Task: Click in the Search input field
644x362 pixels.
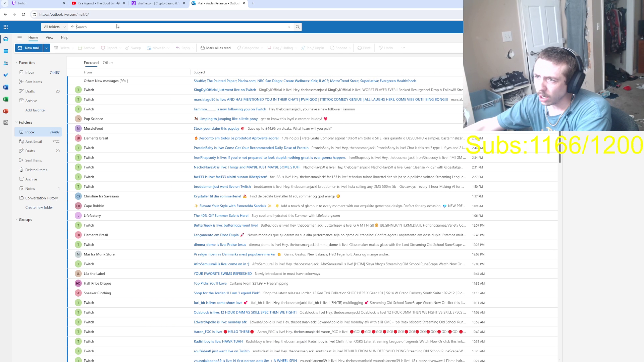Action: pyautogui.click(x=180, y=27)
